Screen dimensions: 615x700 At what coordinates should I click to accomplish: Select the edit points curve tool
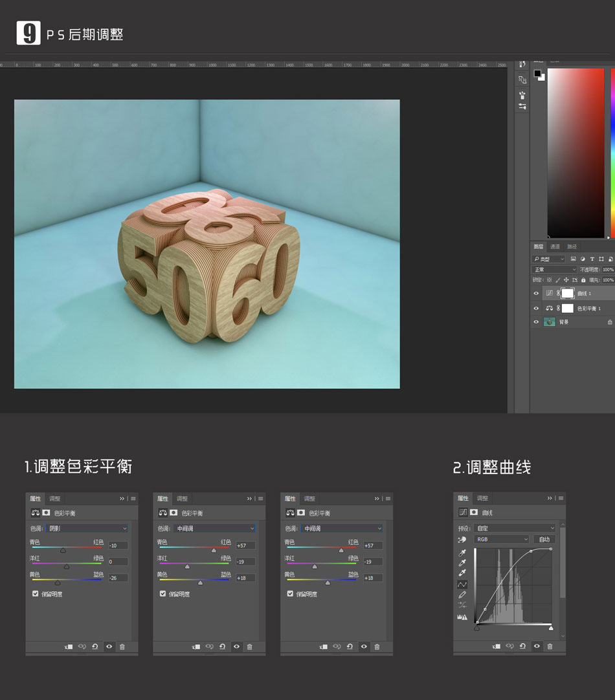462,584
